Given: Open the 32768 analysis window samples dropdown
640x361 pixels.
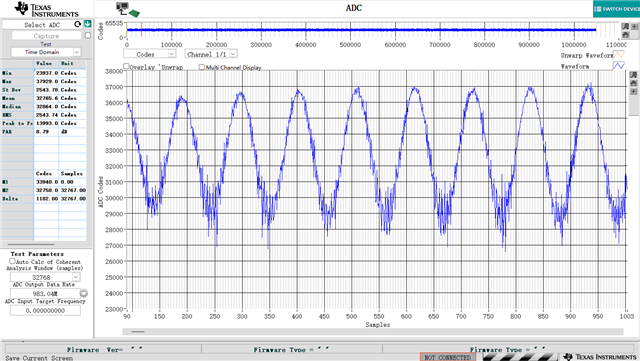Looking at the screenshot, I should [45, 277].
